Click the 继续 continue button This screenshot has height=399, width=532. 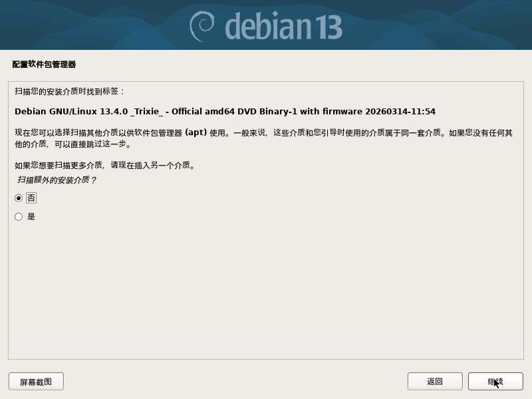point(495,381)
